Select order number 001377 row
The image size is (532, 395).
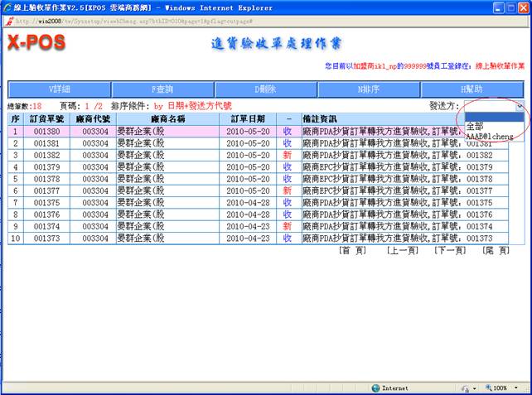click(46, 190)
